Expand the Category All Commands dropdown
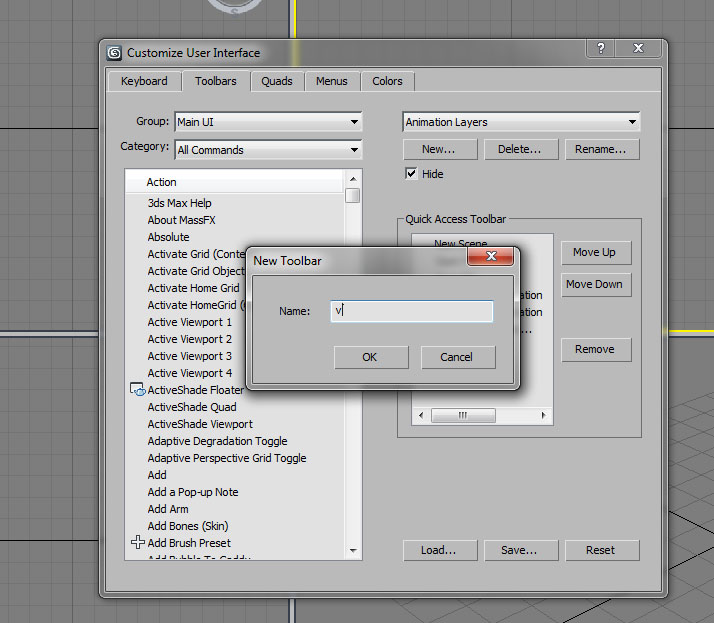 click(268, 150)
